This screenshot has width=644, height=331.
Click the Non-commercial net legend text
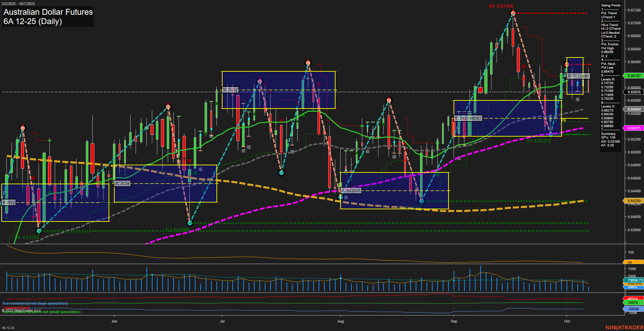point(35,303)
